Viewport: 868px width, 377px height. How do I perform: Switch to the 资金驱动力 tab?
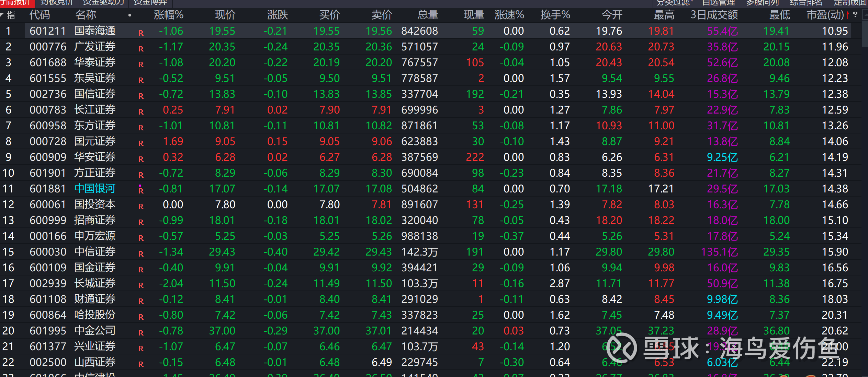tap(104, 3)
